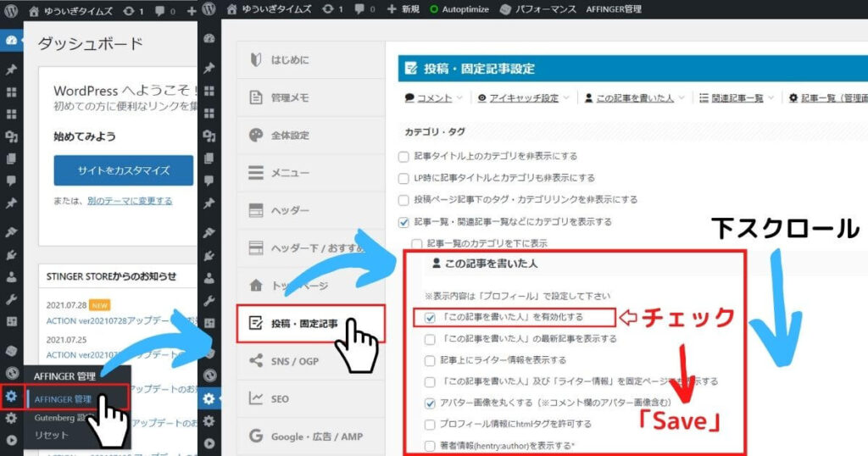Viewport: 868px width, 456px height.
Task: Select リセット in AFFINGER flyout menu
Action: (x=52, y=435)
